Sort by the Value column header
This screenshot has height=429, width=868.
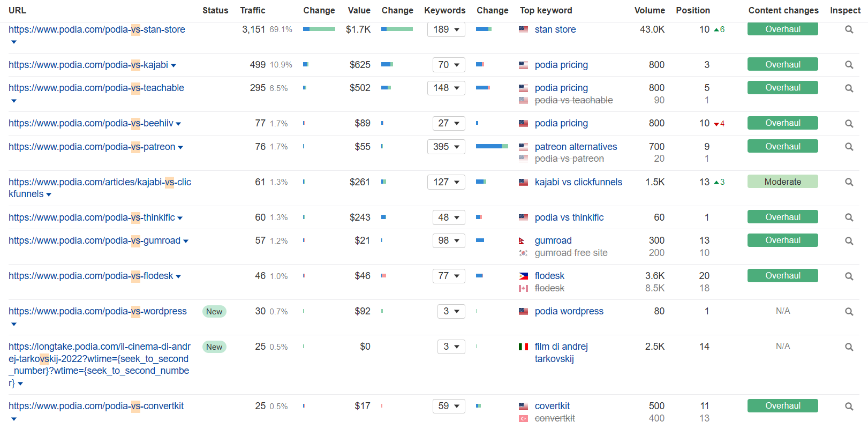click(359, 10)
